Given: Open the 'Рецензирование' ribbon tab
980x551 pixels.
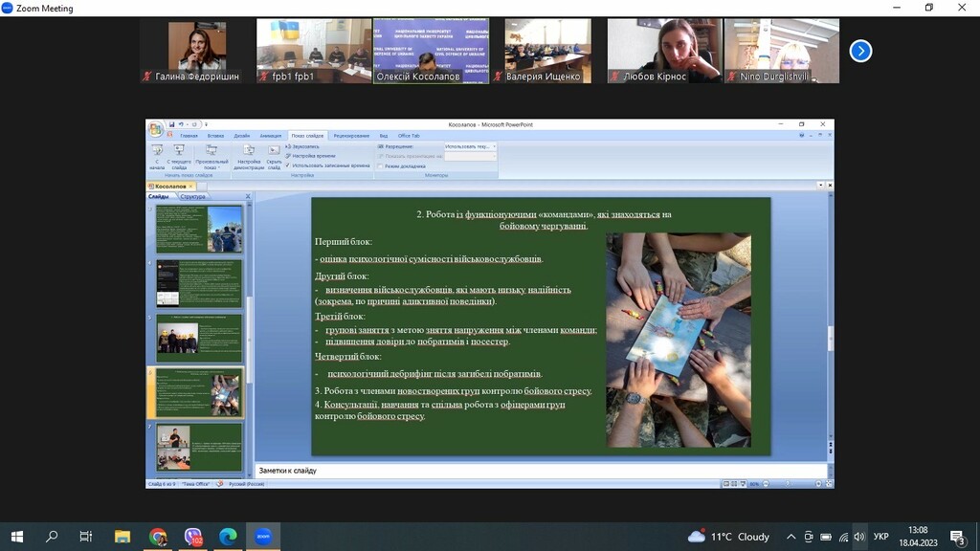Looking at the screenshot, I should click(351, 136).
